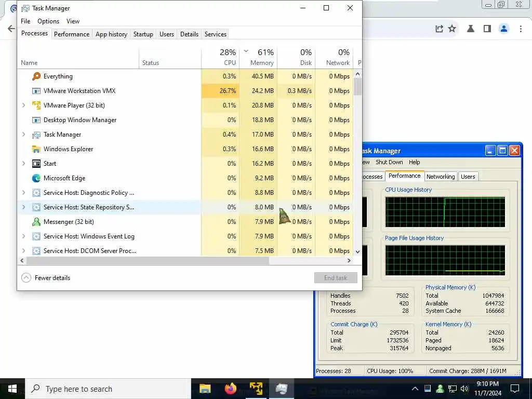
Task: Click the Desktop Window Manager icon
Action: tap(36, 120)
